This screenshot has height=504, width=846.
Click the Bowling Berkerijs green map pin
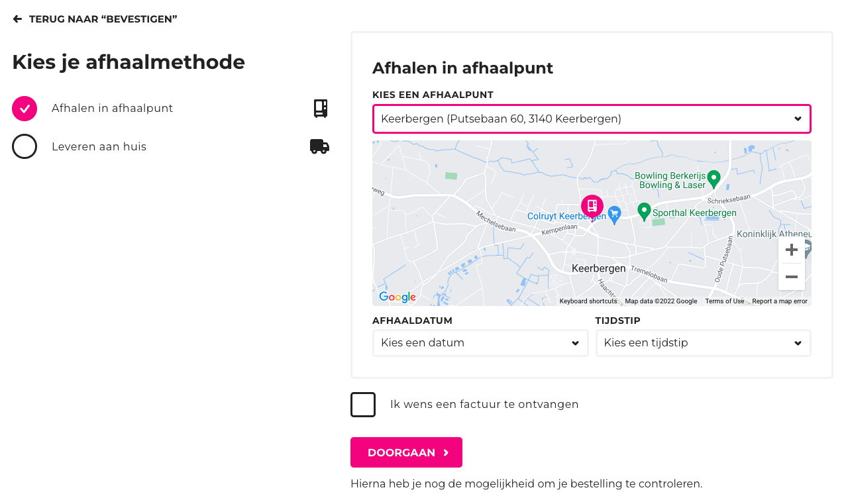click(x=714, y=178)
